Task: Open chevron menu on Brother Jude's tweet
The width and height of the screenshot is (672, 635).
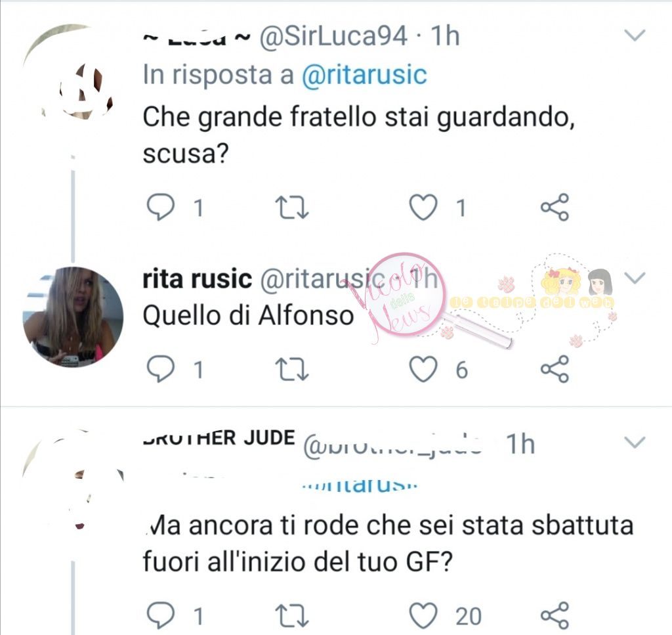Action: pos(635,442)
